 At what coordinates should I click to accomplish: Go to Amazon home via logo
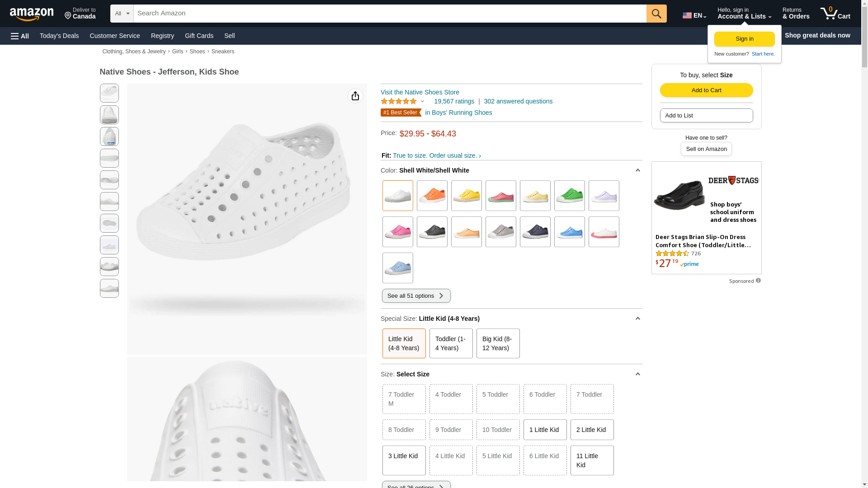[x=32, y=14]
